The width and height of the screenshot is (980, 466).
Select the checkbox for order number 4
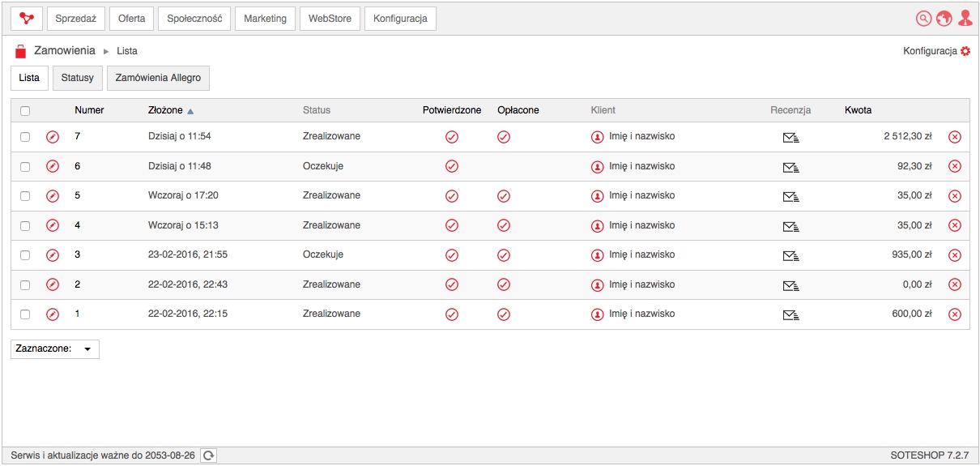(25, 225)
